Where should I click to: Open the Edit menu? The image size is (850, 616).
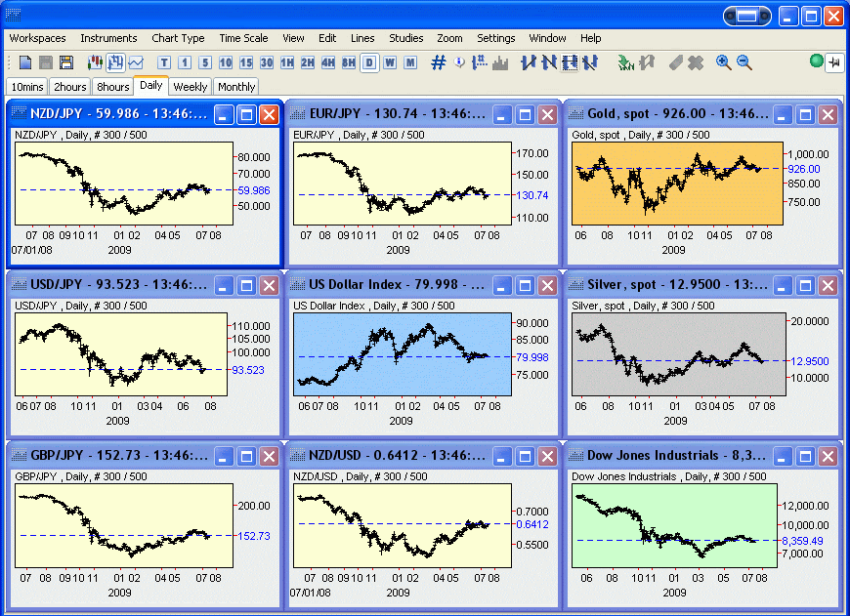(327, 38)
